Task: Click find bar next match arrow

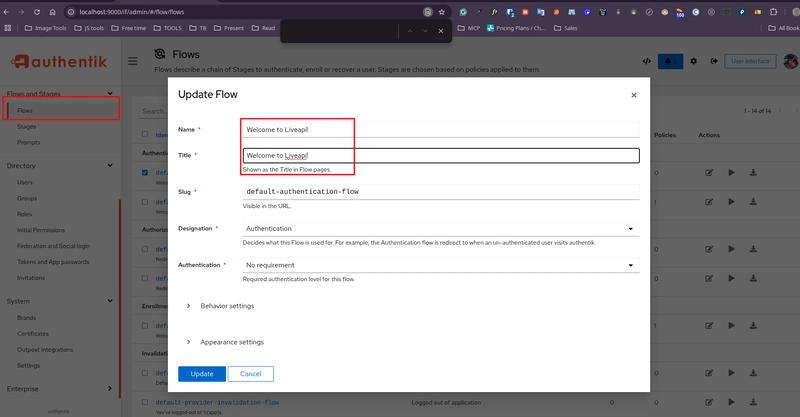Action: pyautogui.click(x=425, y=31)
